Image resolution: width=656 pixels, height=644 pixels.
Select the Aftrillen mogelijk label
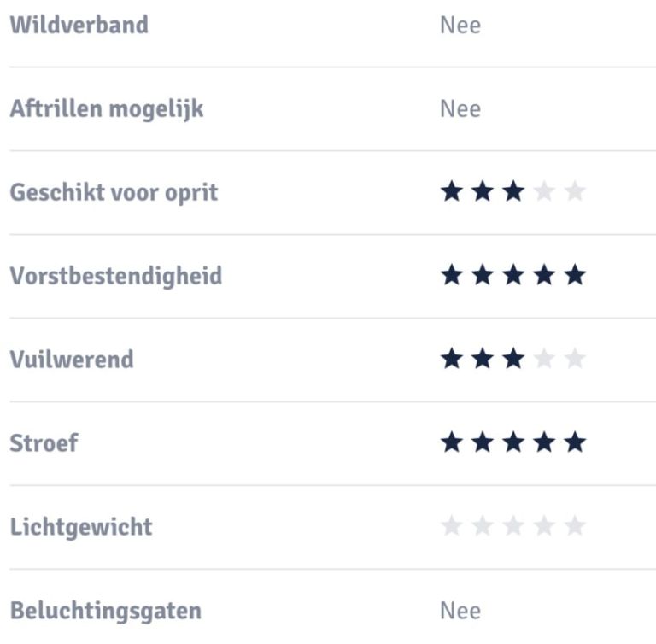tap(107, 109)
